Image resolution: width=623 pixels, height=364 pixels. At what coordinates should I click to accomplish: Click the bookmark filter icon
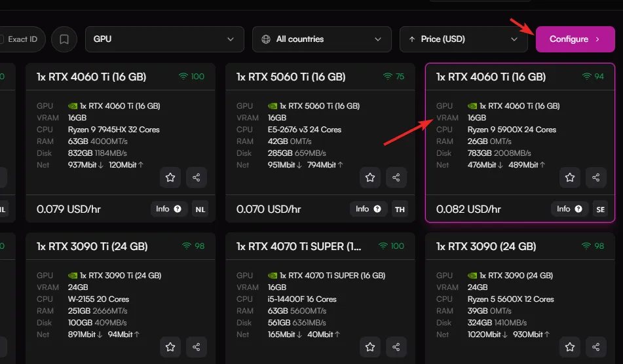click(x=64, y=39)
